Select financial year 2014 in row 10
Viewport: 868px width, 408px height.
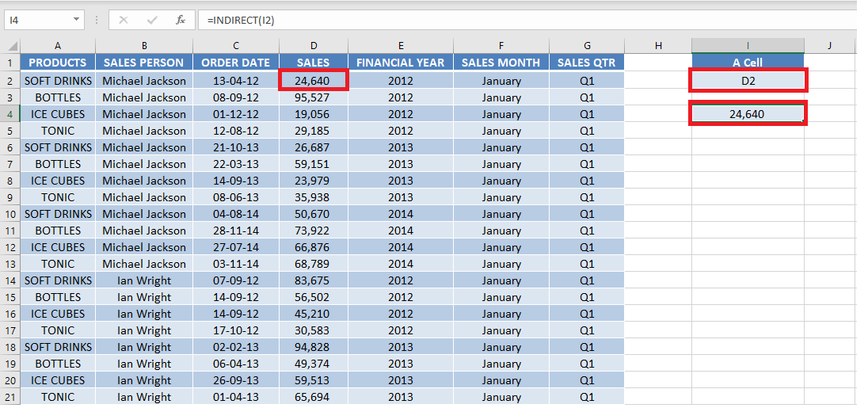click(401, 214)
